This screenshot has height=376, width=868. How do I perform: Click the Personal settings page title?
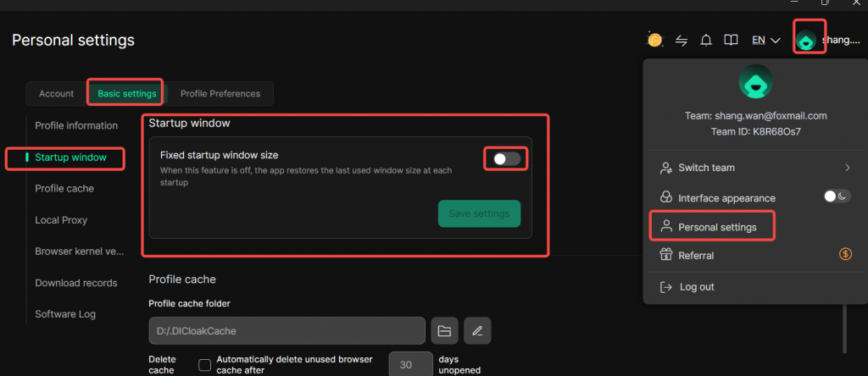tap(73, 41)
